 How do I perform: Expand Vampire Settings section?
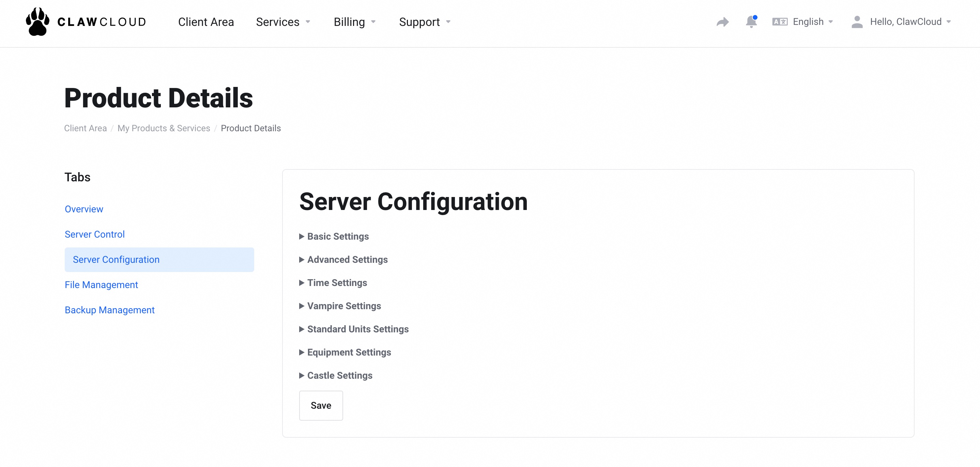[343, 306]
